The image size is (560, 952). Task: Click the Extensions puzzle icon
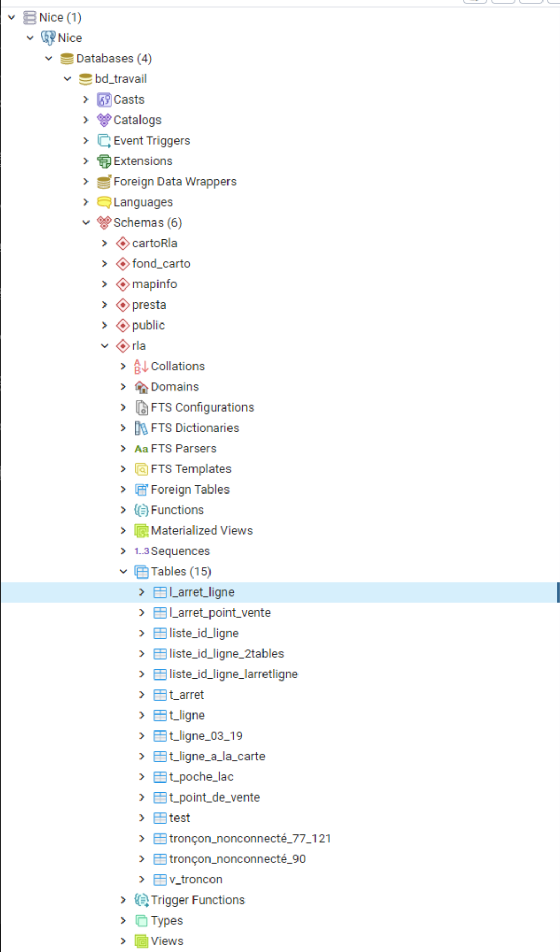[104, 161]
